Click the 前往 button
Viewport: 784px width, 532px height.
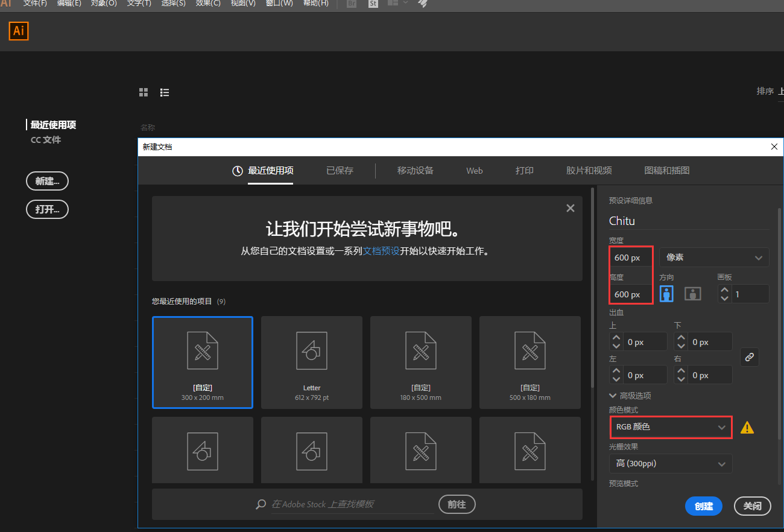click(x=457, y=504)
